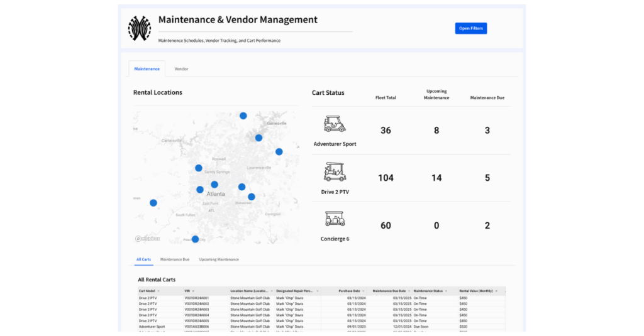644x336 pixels.
Task: Open the Designated Repair Person column dropdown
Action: [x=318, y=291]
